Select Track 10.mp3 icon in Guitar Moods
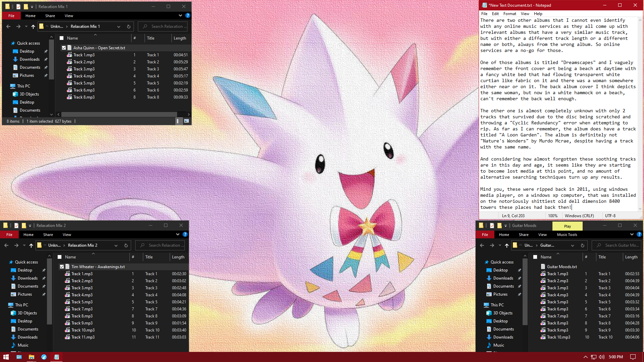Screen dimensions: 644x362 (x=543, y=337)
